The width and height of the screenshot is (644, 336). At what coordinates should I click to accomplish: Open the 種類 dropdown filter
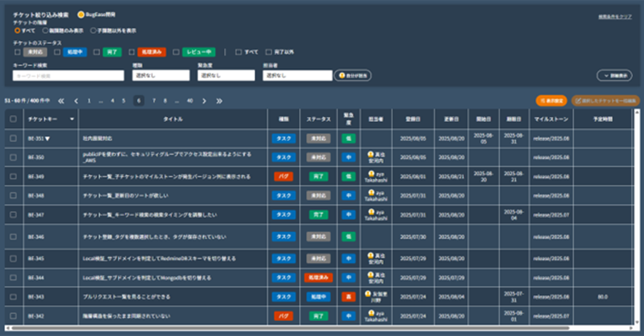tap(161, 75)
